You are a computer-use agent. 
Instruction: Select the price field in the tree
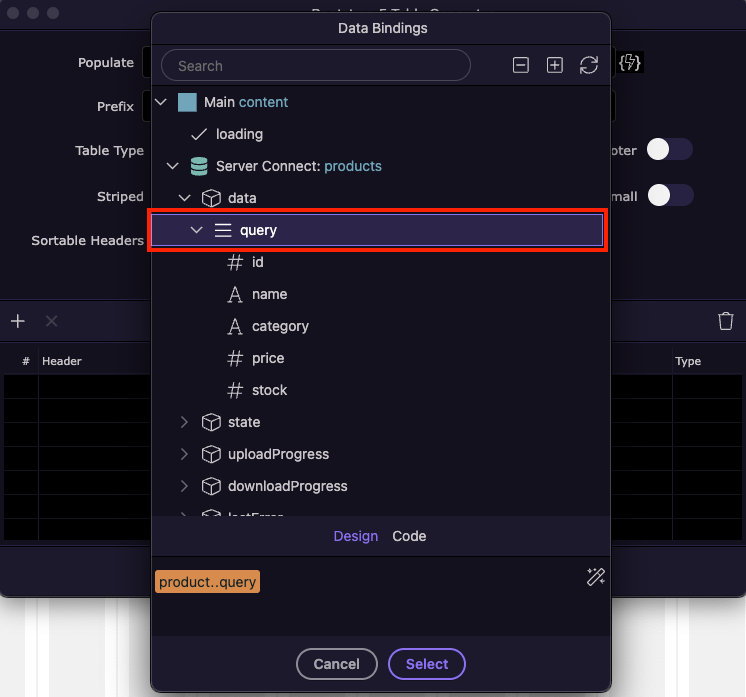(268, 358)
